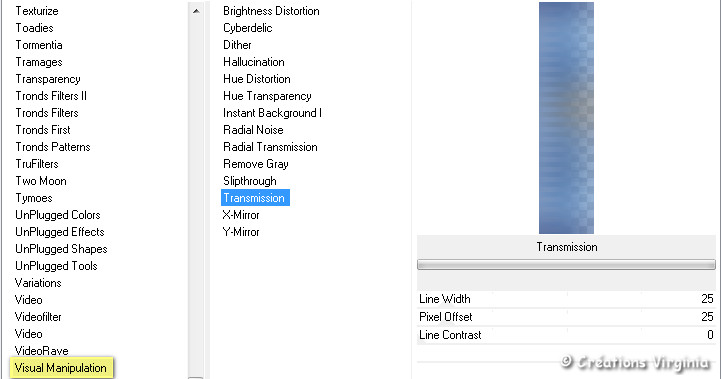Select the Hallucination filter

[x=254, y=62]
